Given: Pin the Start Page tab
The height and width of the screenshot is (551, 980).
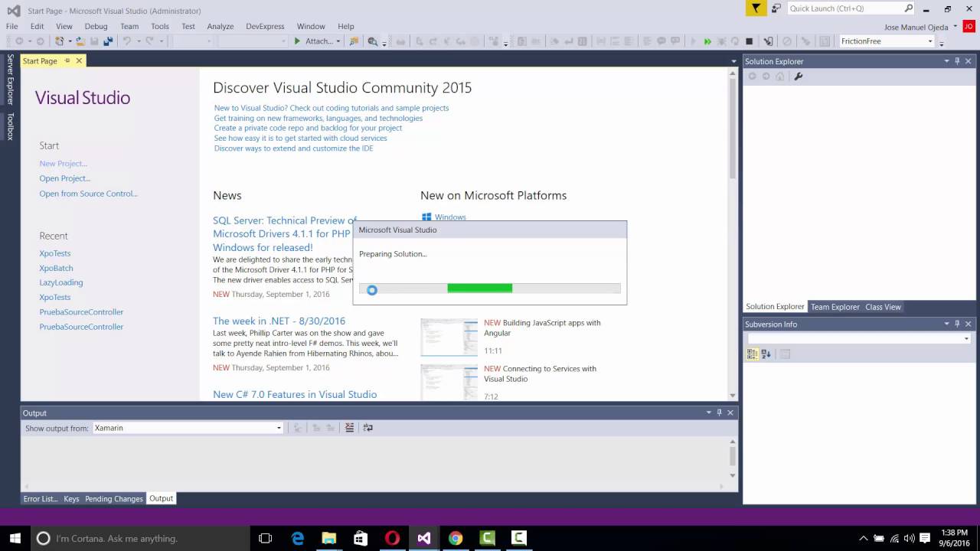Looking at the screenshot, I should pyautogui.click(x=67, y=60).
